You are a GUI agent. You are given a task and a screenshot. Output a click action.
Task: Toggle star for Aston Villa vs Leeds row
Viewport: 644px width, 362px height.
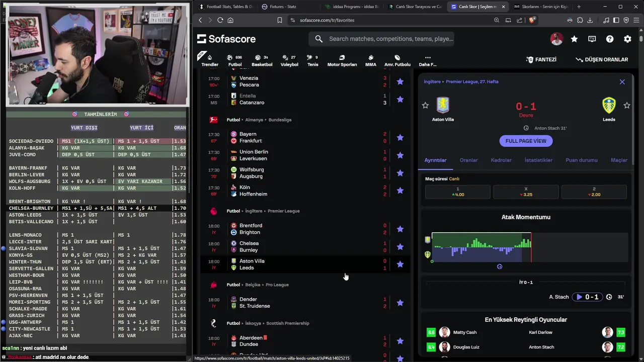pyautogui.click(x=400, y=264)
